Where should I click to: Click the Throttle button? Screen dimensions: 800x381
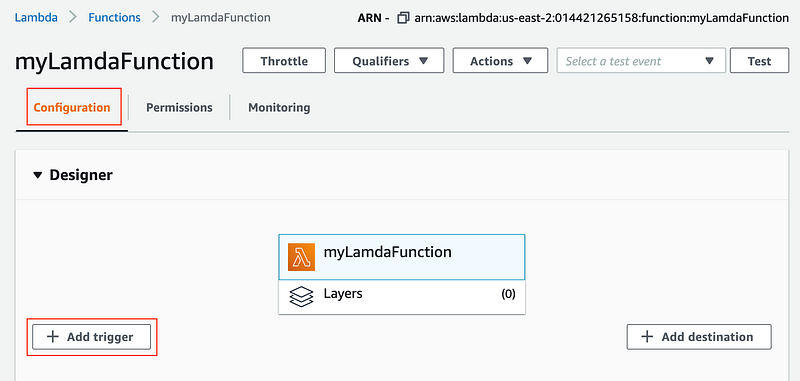[284, 61]
